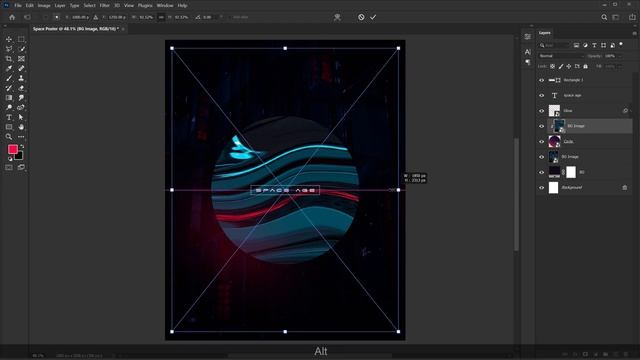Screen dimensions: 640x360
Task: Swap foreground and background colors
Action: tap(22, 147)
